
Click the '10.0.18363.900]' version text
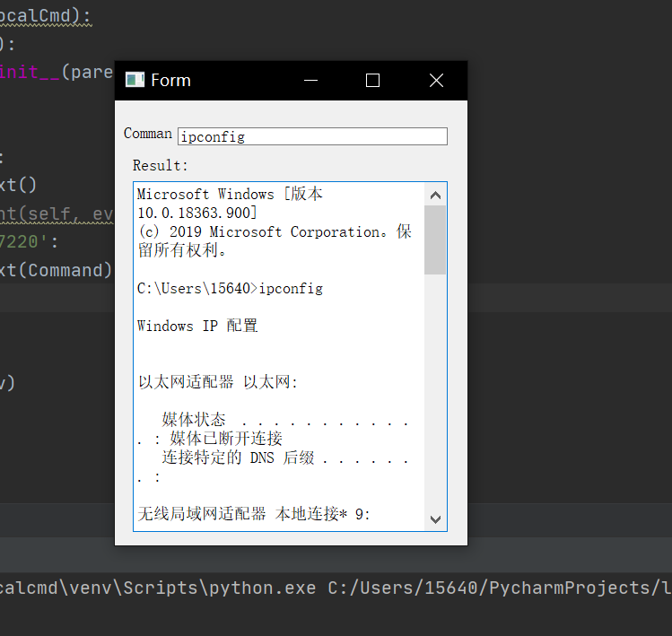[197, 213]
